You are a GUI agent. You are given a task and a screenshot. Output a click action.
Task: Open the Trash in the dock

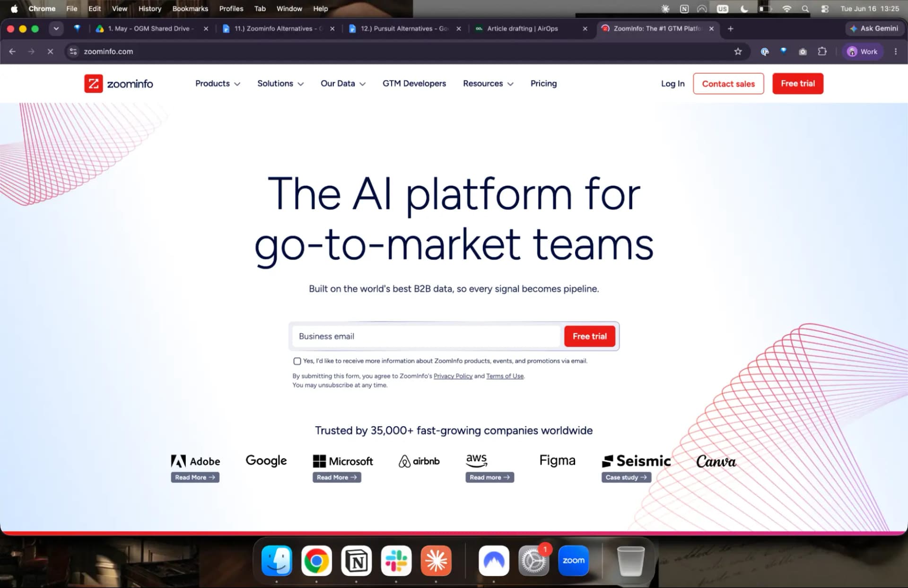(x=631, y=561)
